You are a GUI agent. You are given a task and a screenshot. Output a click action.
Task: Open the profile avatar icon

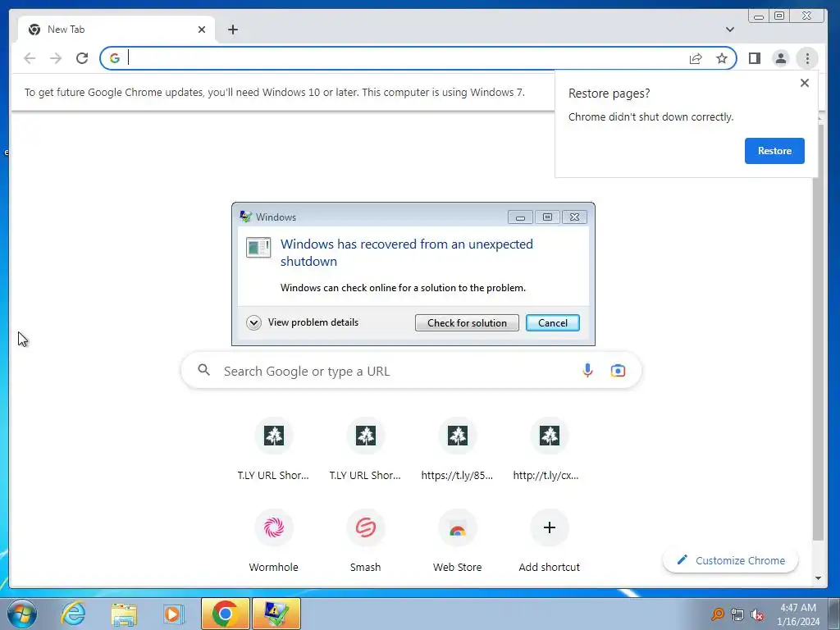781,58
